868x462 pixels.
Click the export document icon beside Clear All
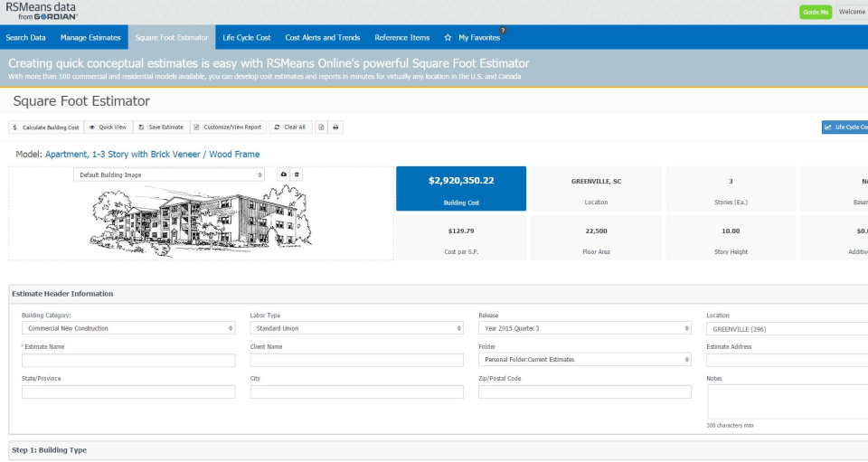(x=321, y=127)
